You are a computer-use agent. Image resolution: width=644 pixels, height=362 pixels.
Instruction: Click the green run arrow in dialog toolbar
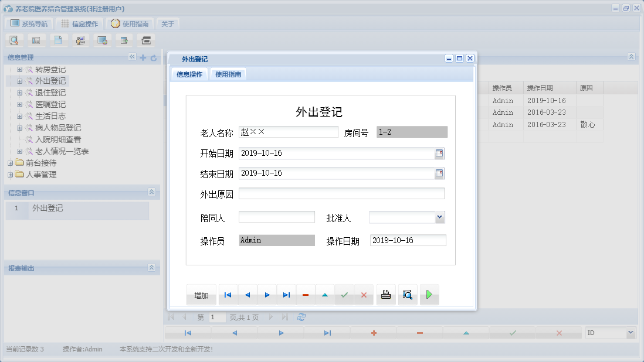pyautogui.click(x=429, y=295)
